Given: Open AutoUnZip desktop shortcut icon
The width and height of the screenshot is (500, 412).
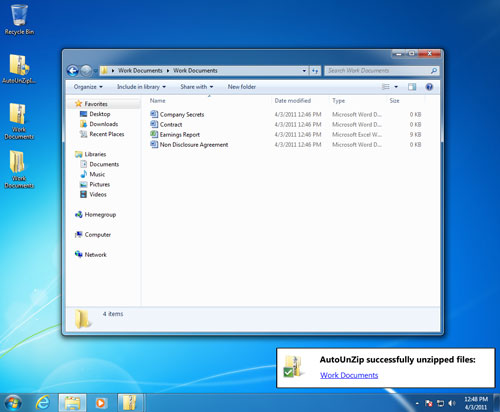Looking at the screenshot, I should 19,69.
